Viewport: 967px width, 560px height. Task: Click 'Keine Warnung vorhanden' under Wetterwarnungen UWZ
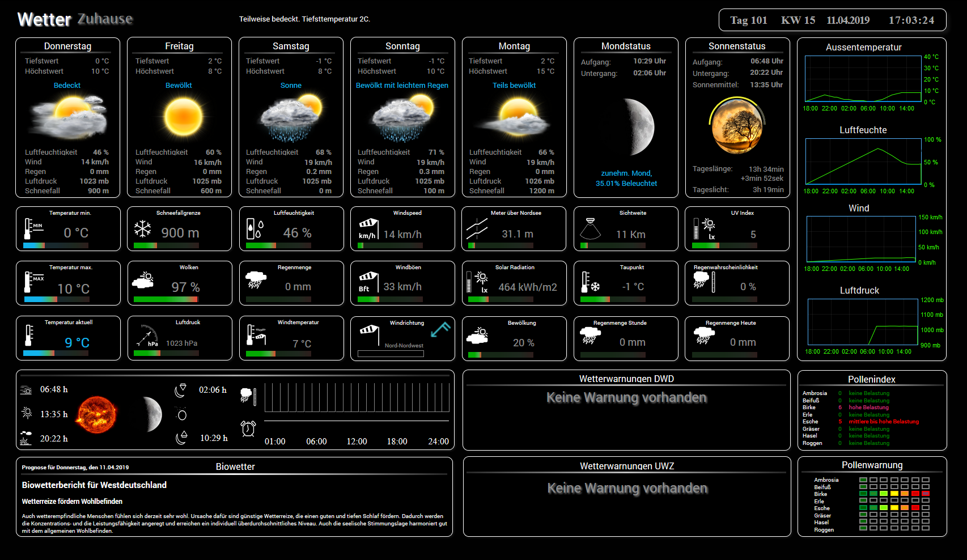[x=627, y=489]
